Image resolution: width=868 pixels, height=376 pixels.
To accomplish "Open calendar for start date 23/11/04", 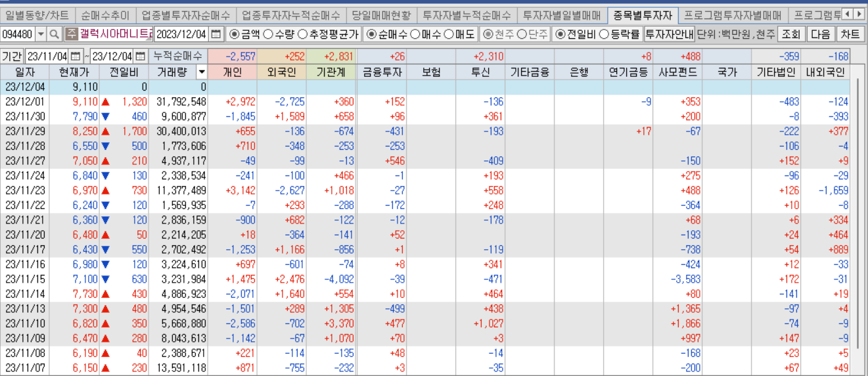I will [76, 57].
